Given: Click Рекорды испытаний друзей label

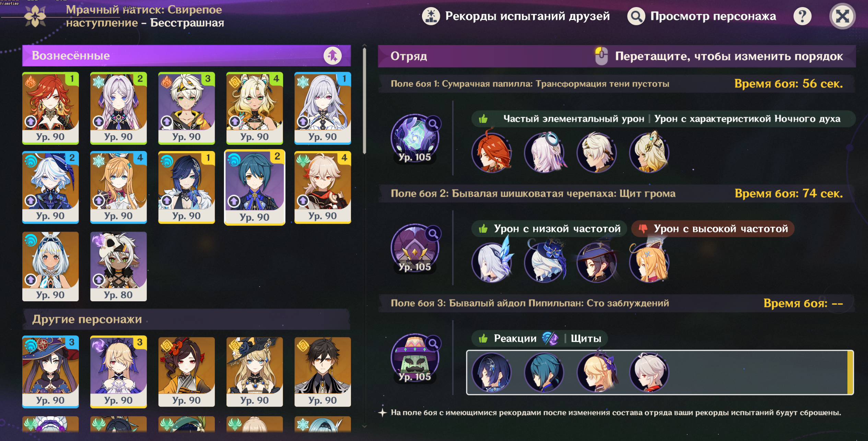Looking at the screenshot, I should tap(527, 16).
